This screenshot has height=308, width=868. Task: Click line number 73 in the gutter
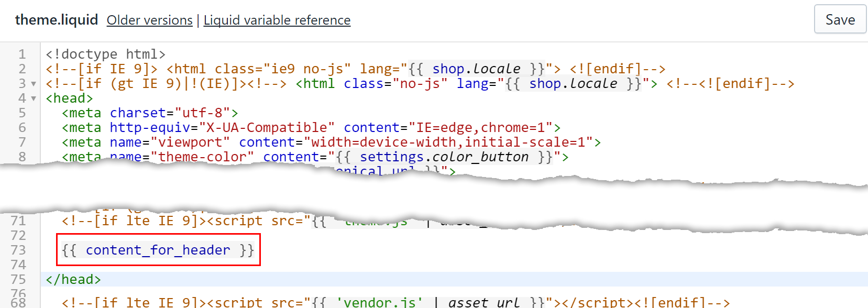coord(18,250)
